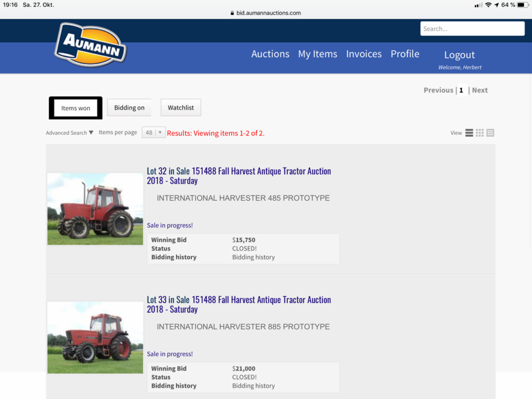Open Items per page dropdown
Image resolution: width=532 pixels, height=399 pixels.
click(153, 133)
